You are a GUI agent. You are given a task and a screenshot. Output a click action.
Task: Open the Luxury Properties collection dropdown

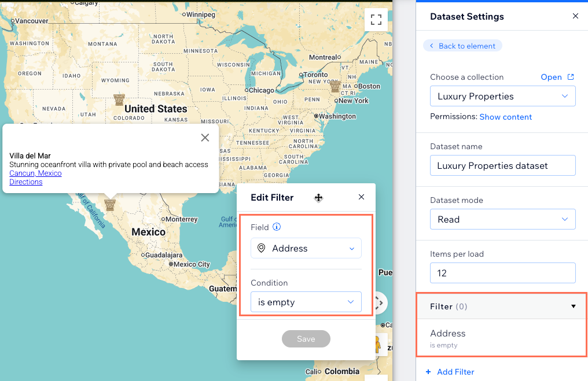tap(502, 97)
